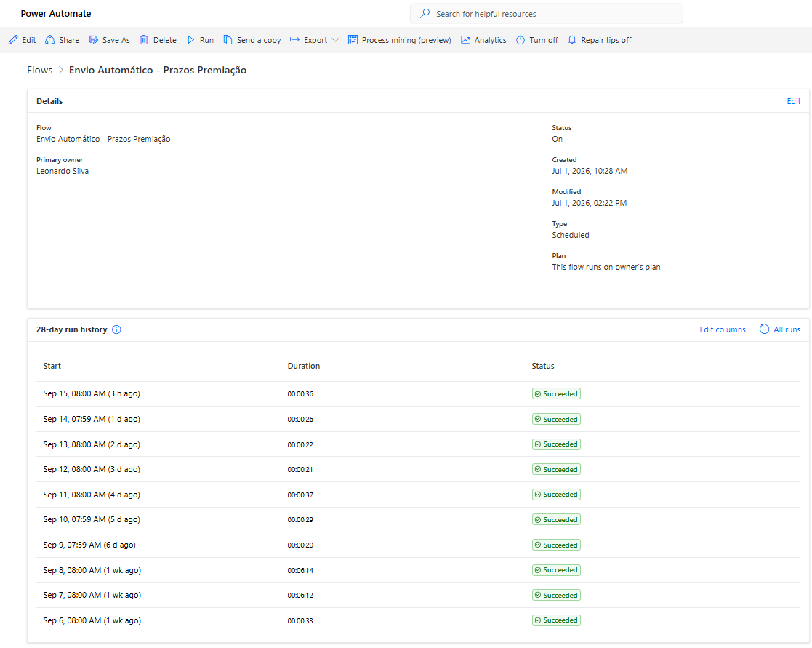Click the Save As disk icon
The height and width of the screenshot is (648, 812).
tap(93, 40)
